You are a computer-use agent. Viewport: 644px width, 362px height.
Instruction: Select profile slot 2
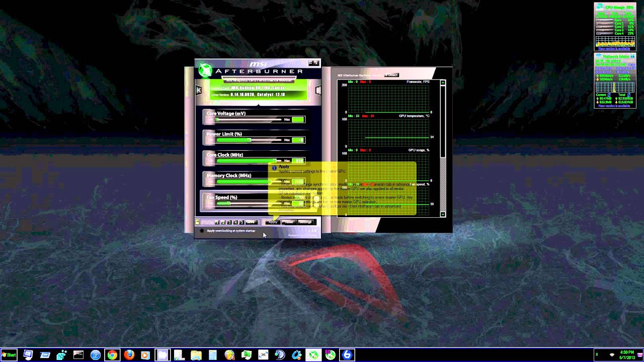(x=223, y=222)
